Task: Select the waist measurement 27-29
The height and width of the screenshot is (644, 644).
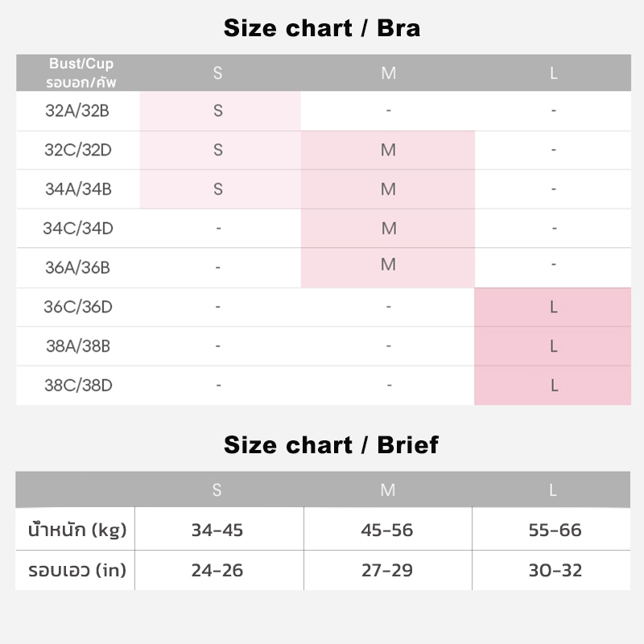Action: coord(388,571)
